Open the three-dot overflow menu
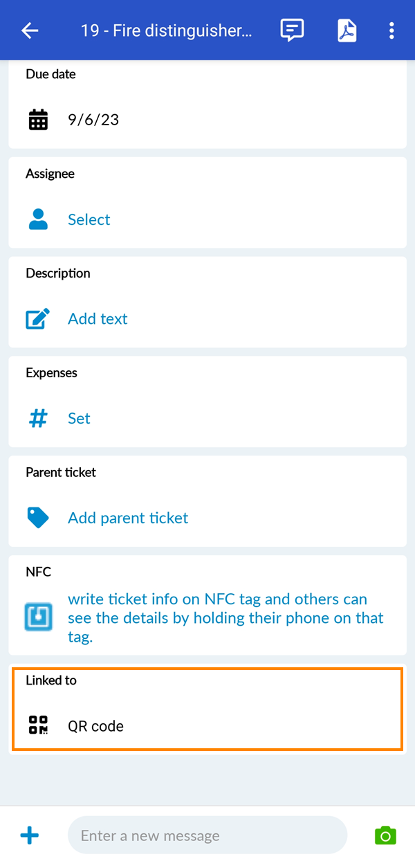Viewport: 415px width, 868px height. (x=391, y=30)
